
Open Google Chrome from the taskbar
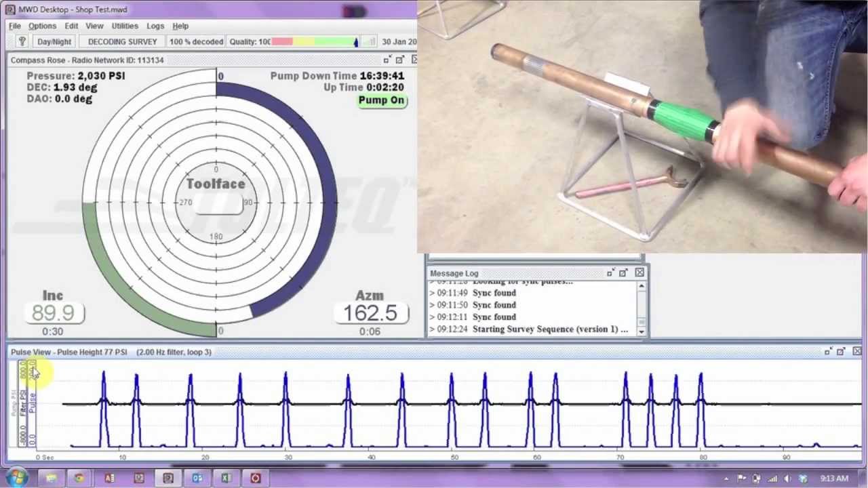click(80, 478)
